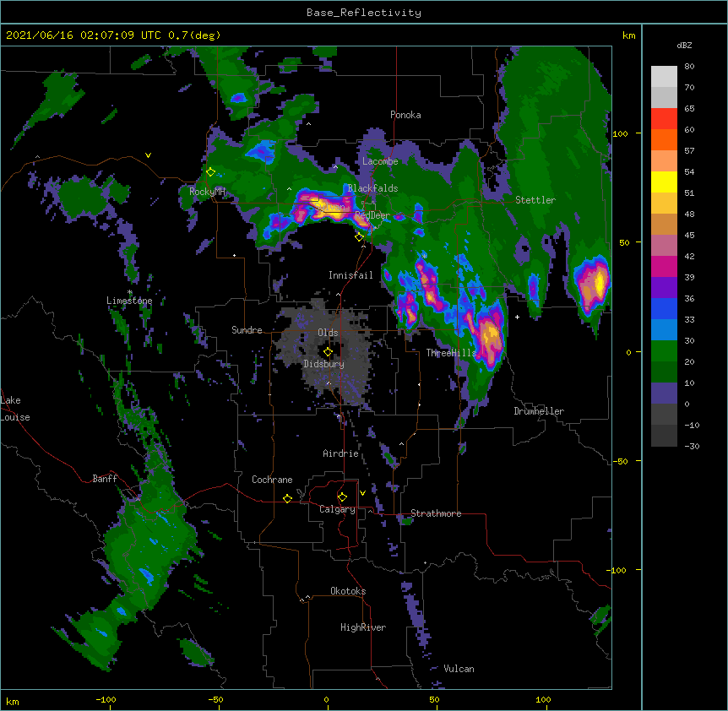Click the Lake Louise label

(x=15, y=409)
